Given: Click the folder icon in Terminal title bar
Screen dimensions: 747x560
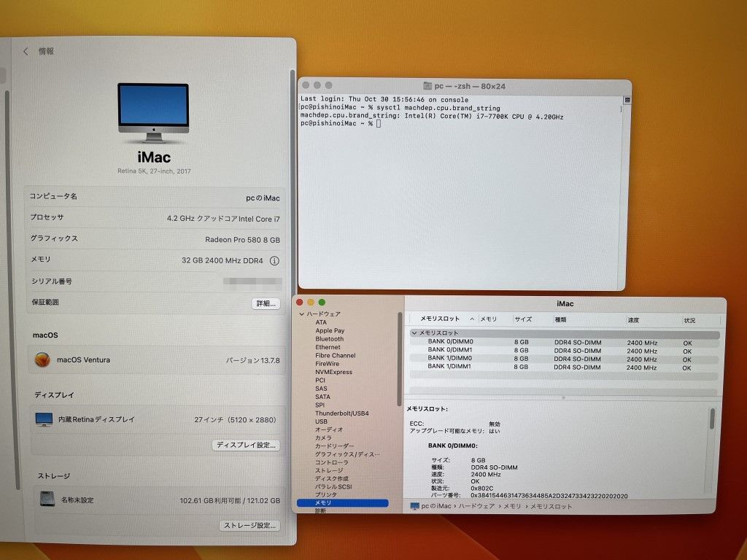Looking at the screenshot, I should [427, 86].
